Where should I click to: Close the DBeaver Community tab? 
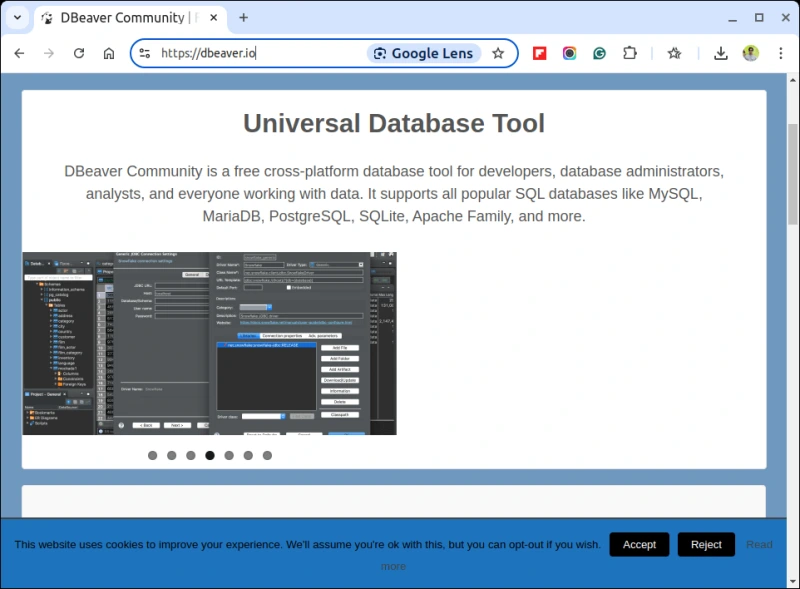(x=214, y=17)
